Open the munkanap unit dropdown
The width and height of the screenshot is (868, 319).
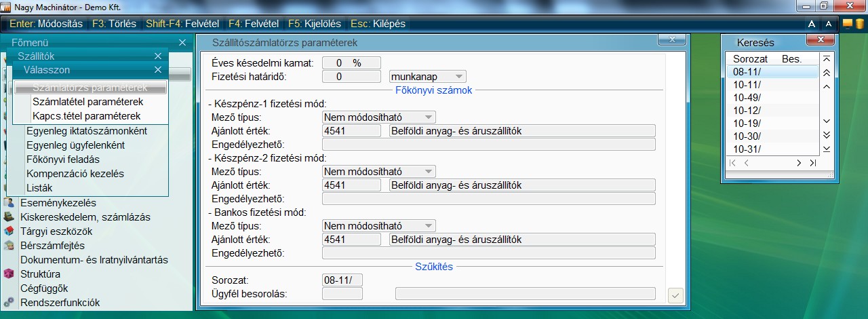[428, 77]
